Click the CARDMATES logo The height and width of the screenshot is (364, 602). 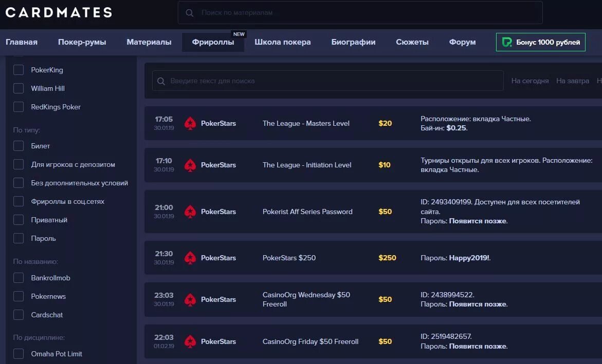59,12
